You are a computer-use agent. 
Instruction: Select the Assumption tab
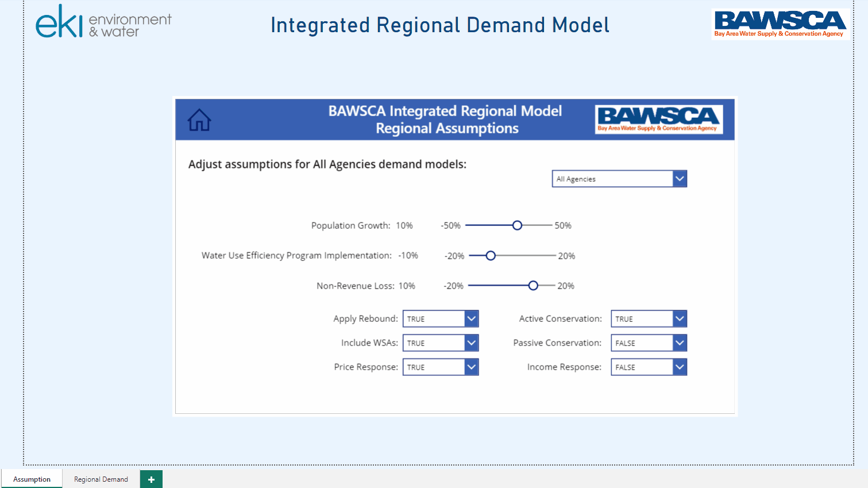[32, 479]
